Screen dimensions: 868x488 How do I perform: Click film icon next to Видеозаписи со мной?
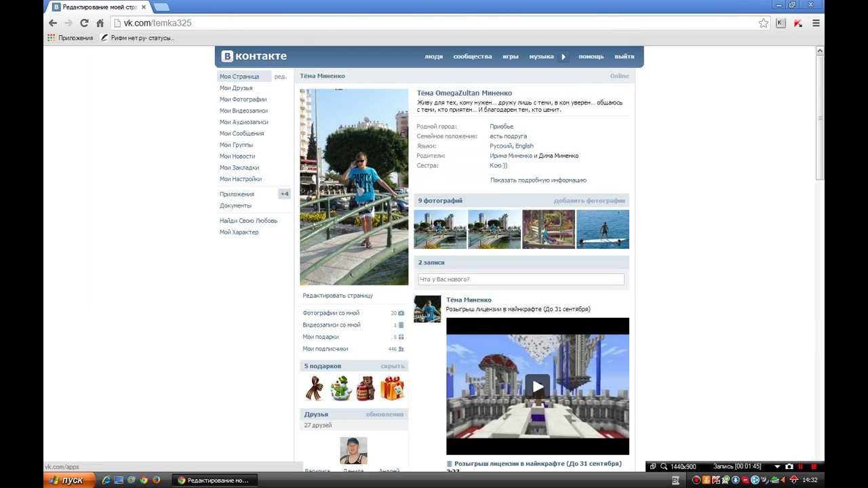coord(401,325)
